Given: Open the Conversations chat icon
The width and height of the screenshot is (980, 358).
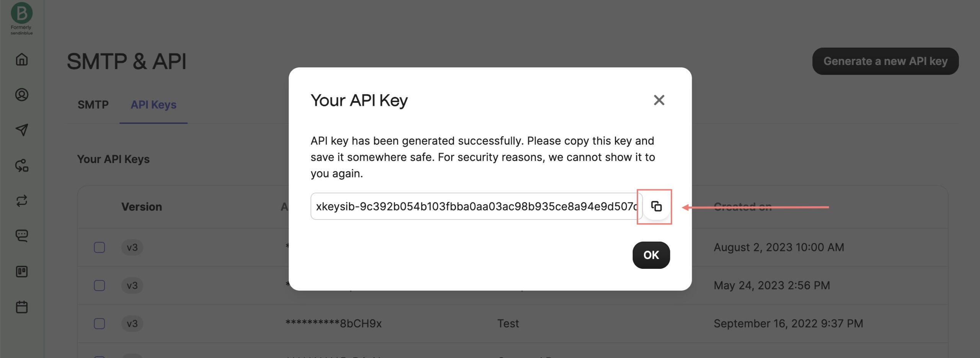Looking at the screenshot, I should tap(22, 236).
